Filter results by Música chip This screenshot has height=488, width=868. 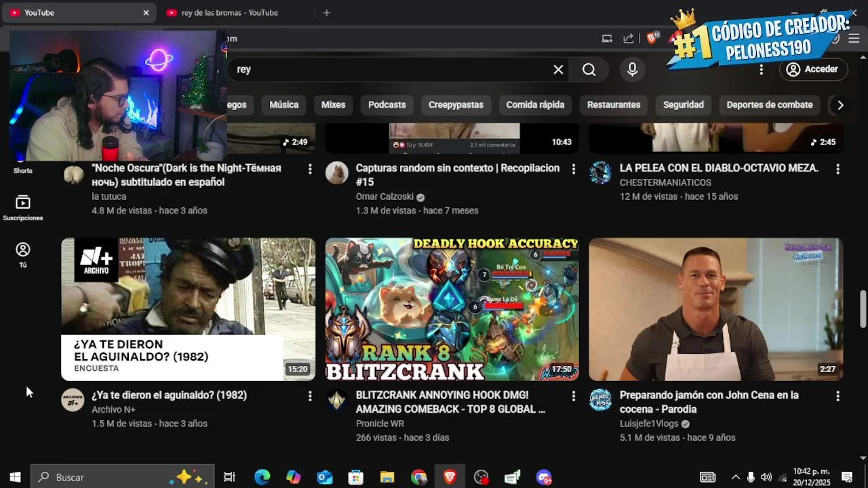[x=283, y=105]
